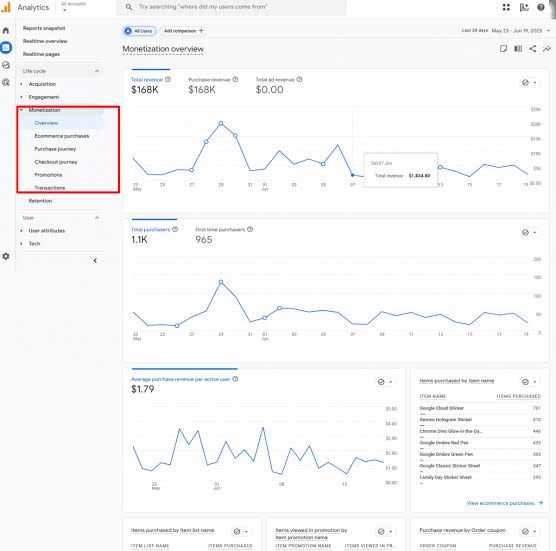Click the All Users comparison chip

tap(139, 31)
